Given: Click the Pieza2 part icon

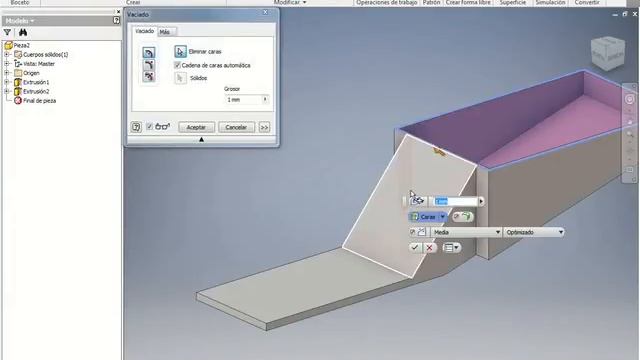Looking at the screenshot, I should pos(9,45).
